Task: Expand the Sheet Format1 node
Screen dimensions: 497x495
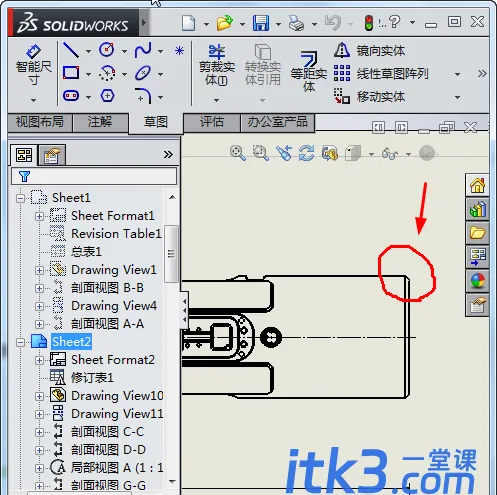Action: [x=39, y=216]
